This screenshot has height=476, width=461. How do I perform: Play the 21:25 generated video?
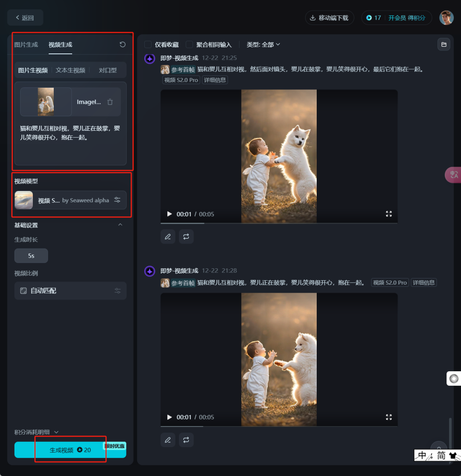click(169, 214)
